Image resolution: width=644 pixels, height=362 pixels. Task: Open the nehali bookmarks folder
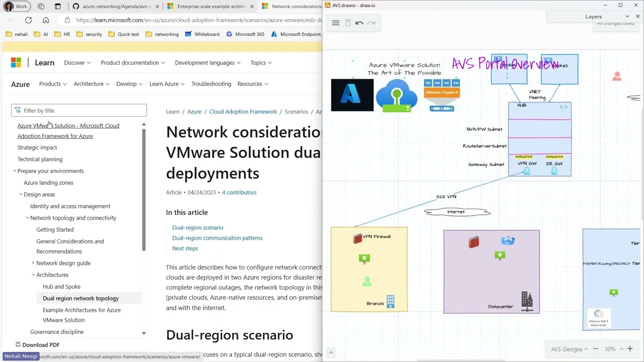(17, 34)
